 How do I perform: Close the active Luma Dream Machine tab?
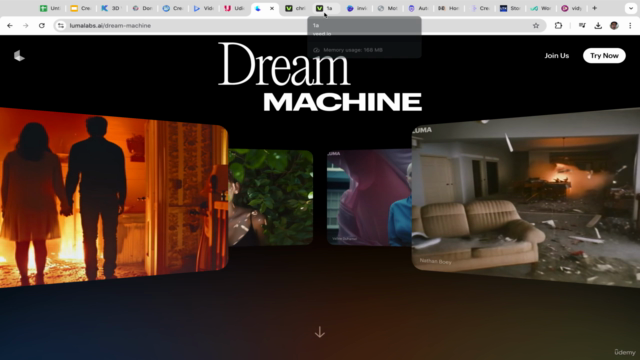point(272,8)
